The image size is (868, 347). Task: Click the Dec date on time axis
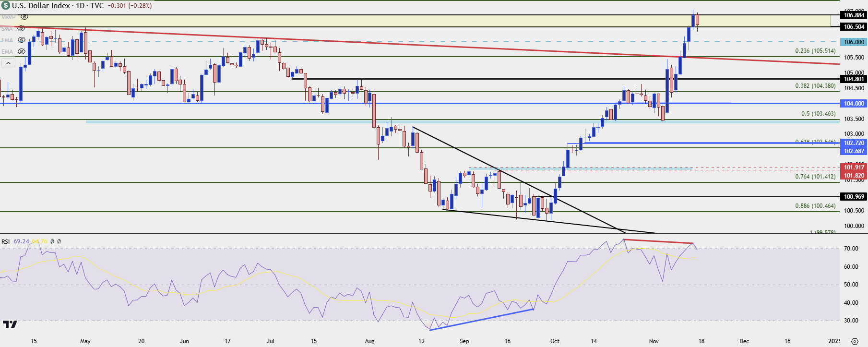pyautogui.click(x=744, y=341)
